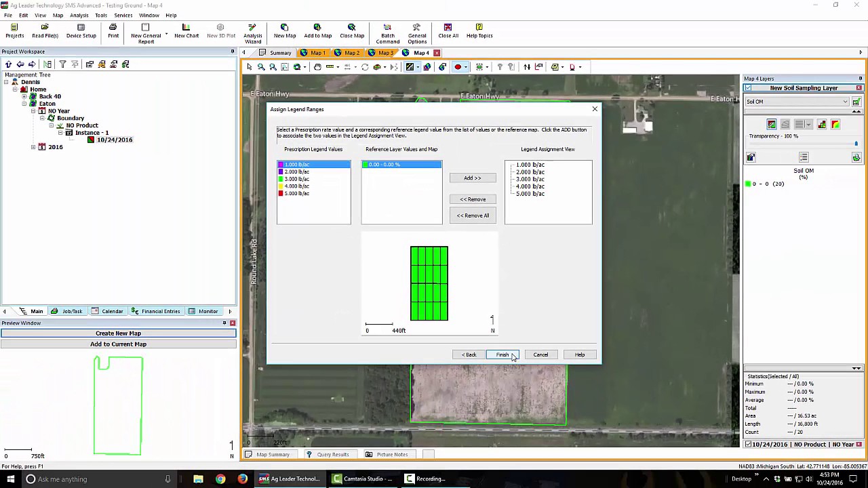Click the legend bar chart icon in layers panel
This screenshot has height=488, width=868.
[822, 124]
